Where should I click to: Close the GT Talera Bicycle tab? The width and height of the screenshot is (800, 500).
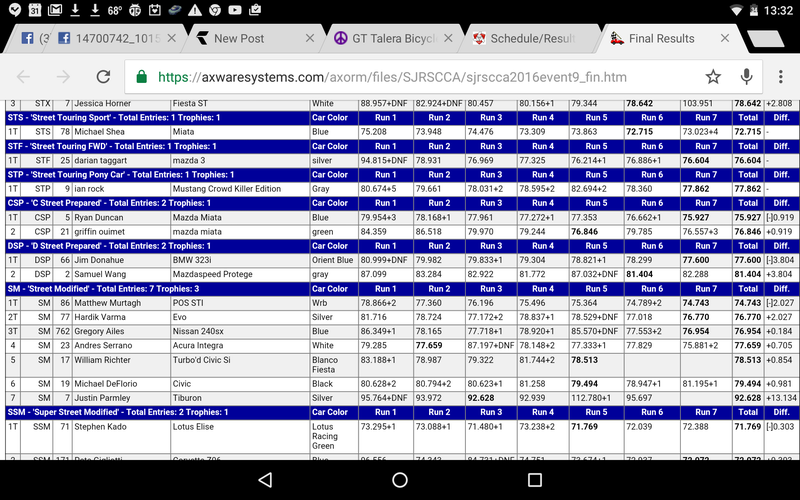[448, 38]
